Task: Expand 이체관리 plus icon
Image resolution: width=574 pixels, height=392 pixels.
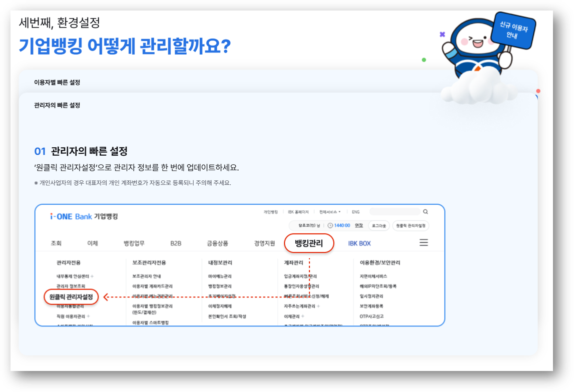Action: point(303,316)
